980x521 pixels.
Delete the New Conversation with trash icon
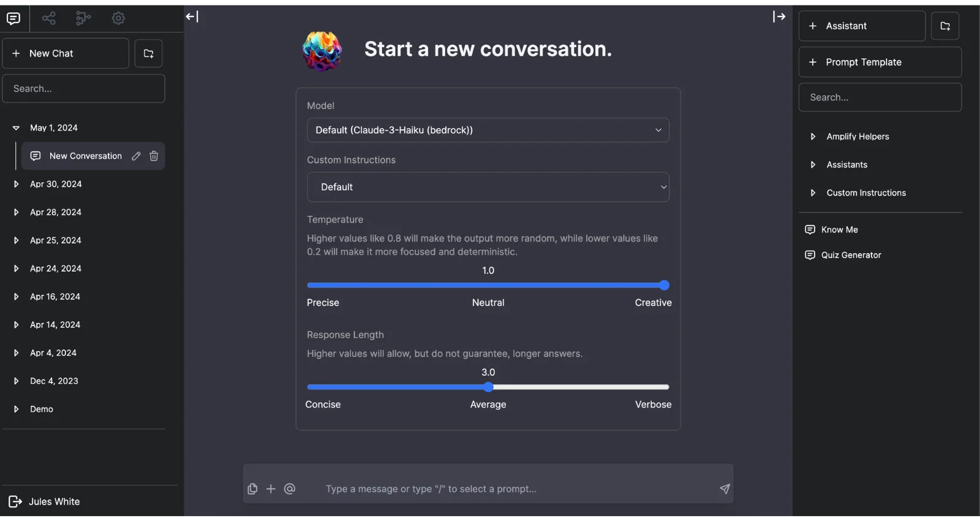(x=154, y=156)
